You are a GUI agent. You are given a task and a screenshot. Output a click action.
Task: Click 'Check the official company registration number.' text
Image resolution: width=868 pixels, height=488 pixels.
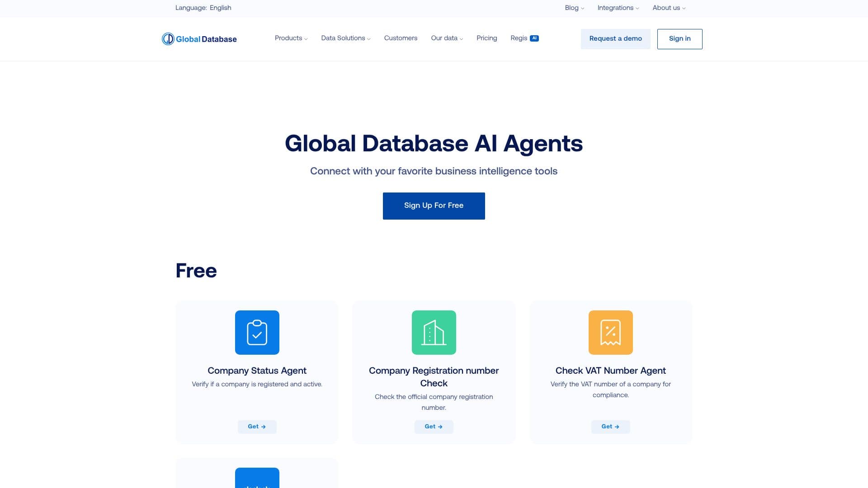coord(434,402)
